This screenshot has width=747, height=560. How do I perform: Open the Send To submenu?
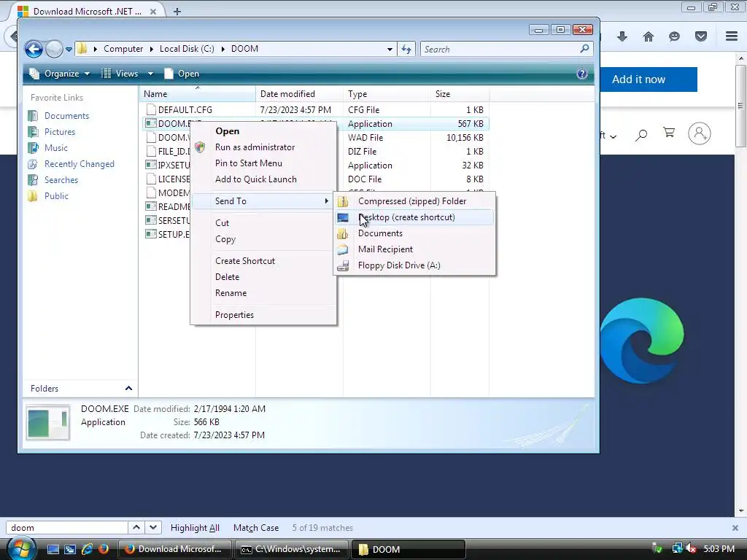pos(263,201)
